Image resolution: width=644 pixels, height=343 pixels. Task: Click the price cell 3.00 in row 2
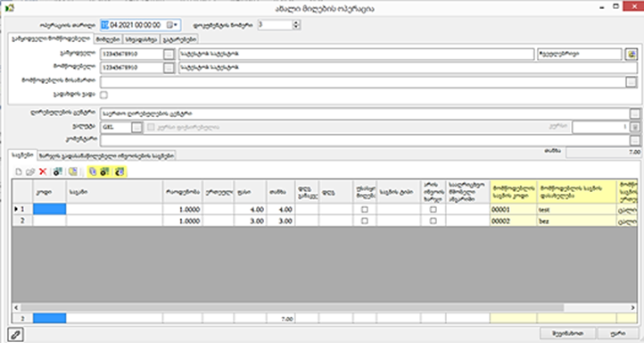pos(250,221)
